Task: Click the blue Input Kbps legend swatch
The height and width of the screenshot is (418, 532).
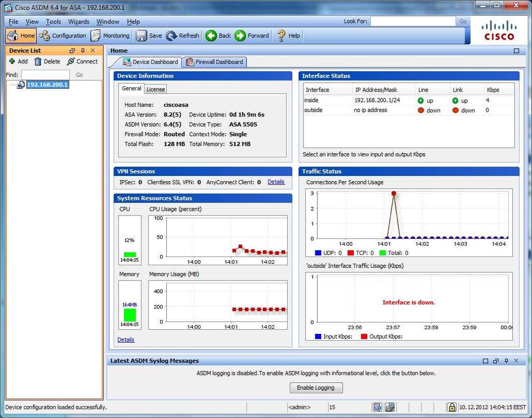Action: pos(318,336)
